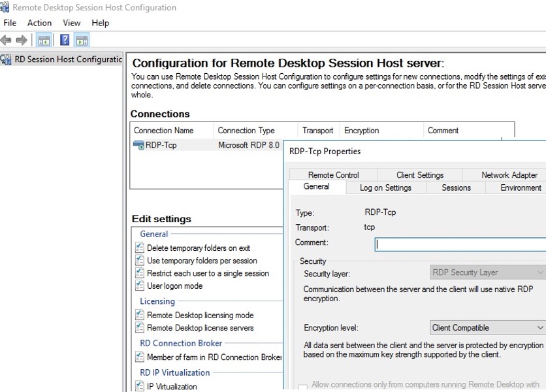Open the Encryption level dropdown
The height and width of the screenshot is (392, 546).
click(x=487, y=328)
